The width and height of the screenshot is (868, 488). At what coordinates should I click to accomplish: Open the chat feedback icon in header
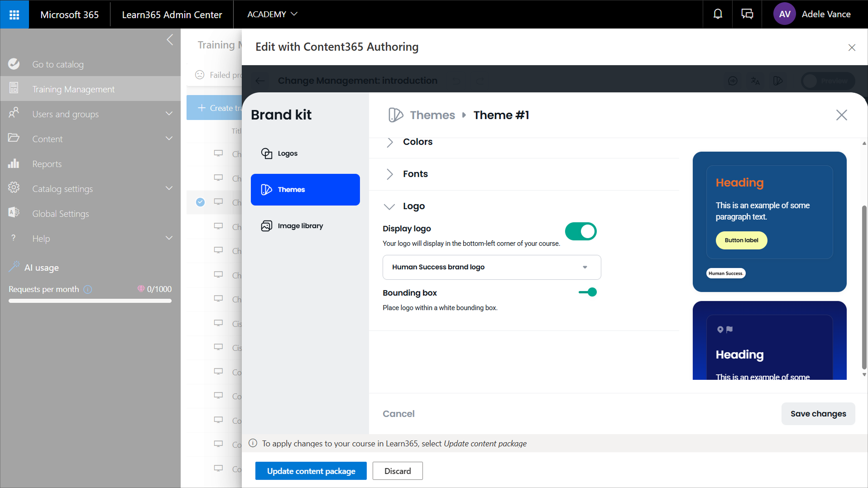pos(747,14)
